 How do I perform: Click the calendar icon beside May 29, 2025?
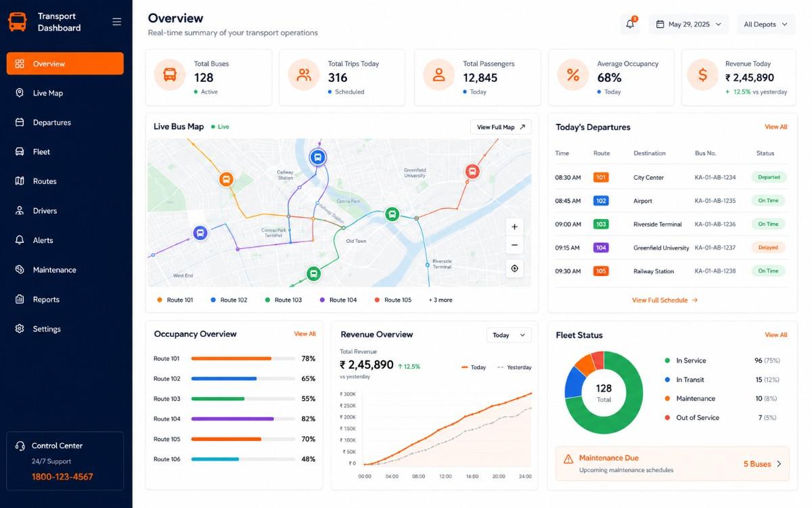pyautogui.click(x=660, y=24)
